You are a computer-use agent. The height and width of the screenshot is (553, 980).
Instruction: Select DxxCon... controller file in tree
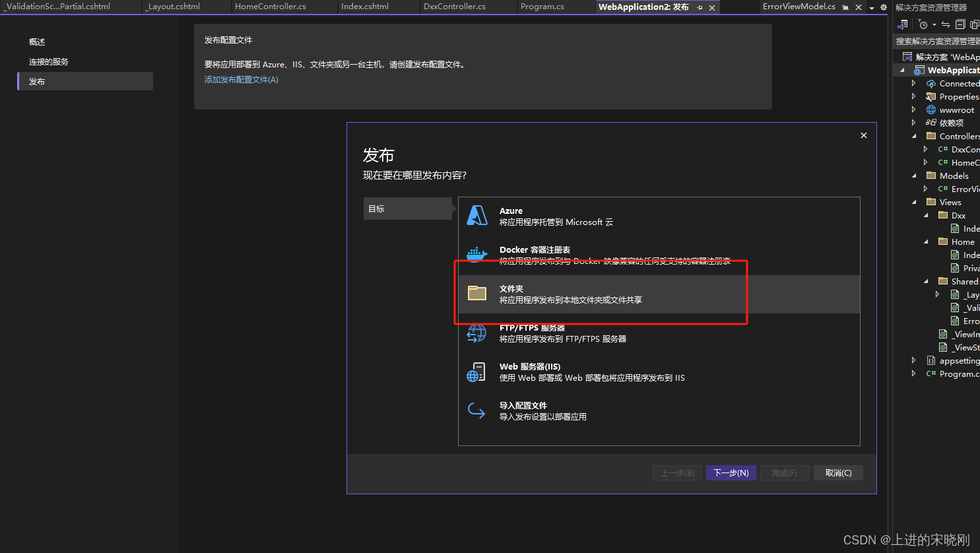tap(965, 149)
